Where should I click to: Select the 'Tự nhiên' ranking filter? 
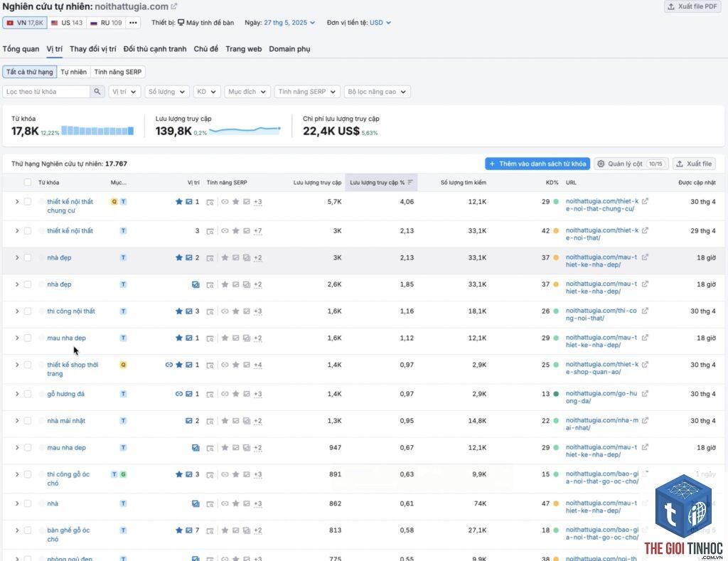click(73, 72)
